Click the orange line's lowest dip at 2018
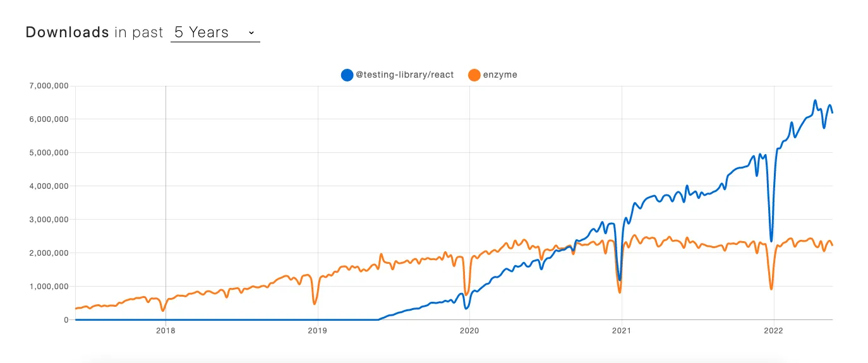Screen dimensions: 868x363 163,310
